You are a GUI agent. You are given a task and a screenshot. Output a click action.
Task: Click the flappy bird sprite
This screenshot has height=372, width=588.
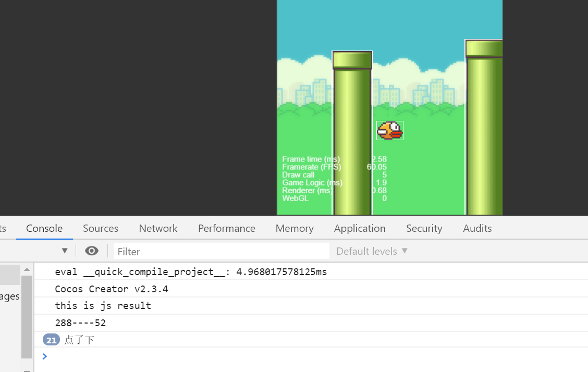click(389, 130)
